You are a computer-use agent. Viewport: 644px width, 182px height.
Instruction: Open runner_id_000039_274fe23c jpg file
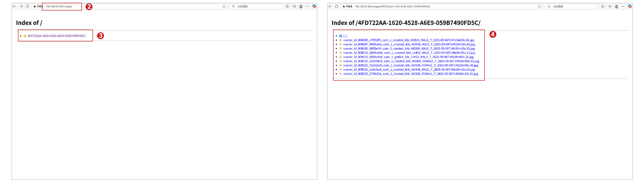(x=411, y=73)
